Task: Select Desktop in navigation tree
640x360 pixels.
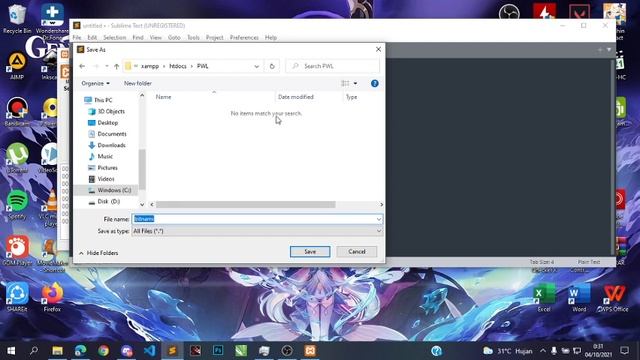Action: tap(108, 123)
